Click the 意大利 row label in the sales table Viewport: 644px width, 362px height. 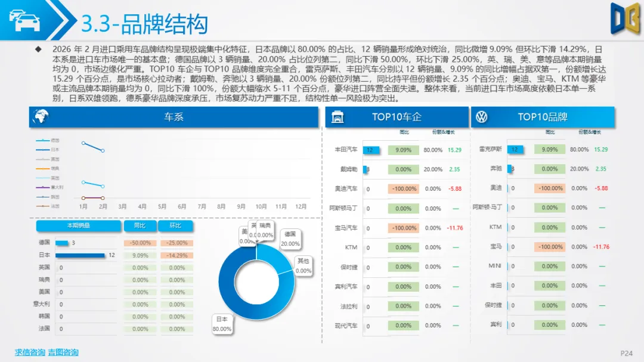point(42,304)
